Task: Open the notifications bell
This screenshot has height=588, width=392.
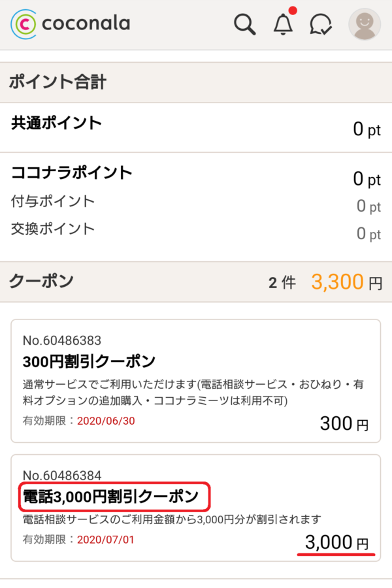Action: (283, 25)
